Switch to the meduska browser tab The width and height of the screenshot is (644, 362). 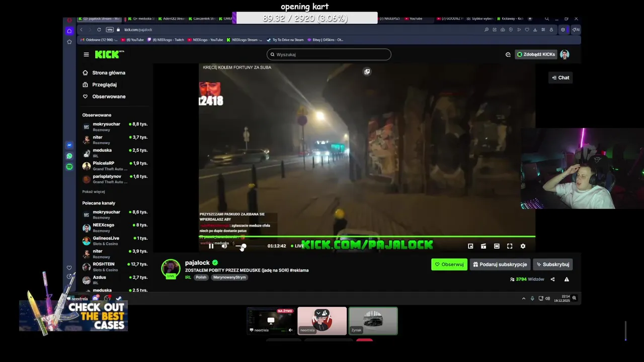(141, 19)
